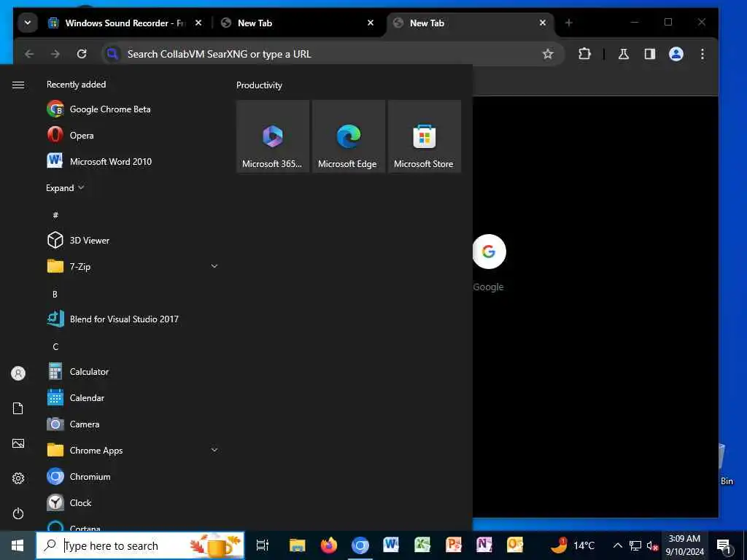Screen dimensions: 747x560
Task: Open the Microsoft Edge tile
Action: click(348, 136)
